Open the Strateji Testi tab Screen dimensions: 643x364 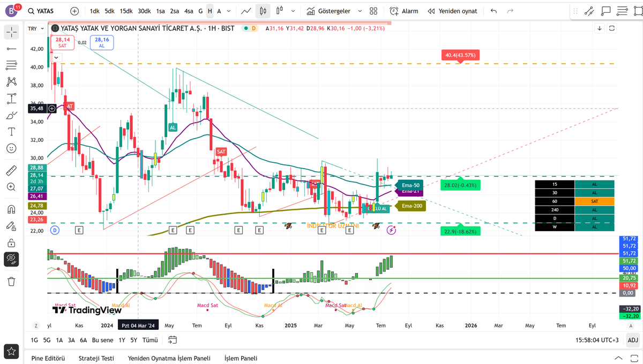96,358
